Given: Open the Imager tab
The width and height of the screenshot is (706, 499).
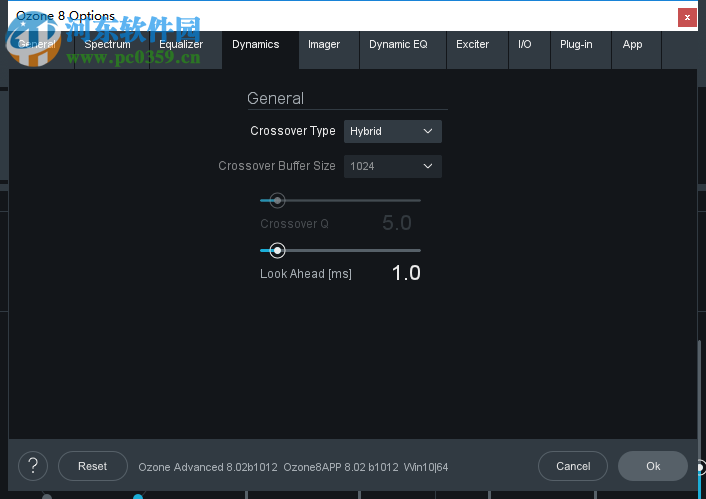Looking at the screenshot, I should (329, 50).
